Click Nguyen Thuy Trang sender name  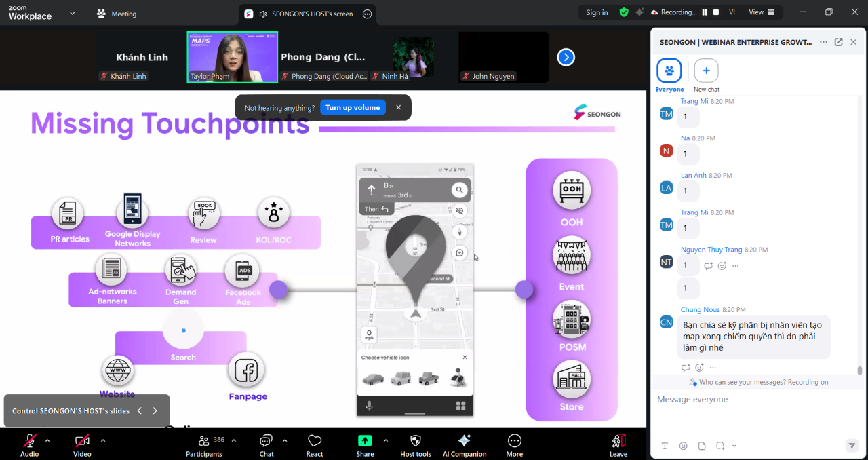(711, 250)
